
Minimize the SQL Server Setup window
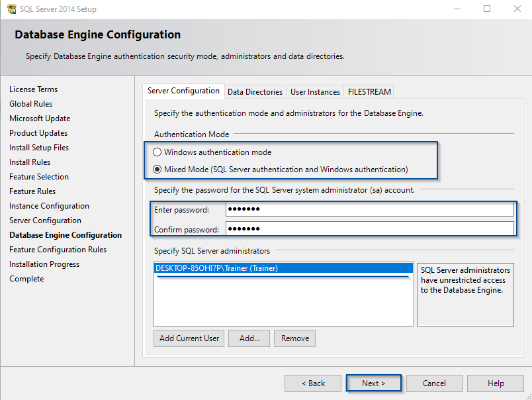[457, 9]
